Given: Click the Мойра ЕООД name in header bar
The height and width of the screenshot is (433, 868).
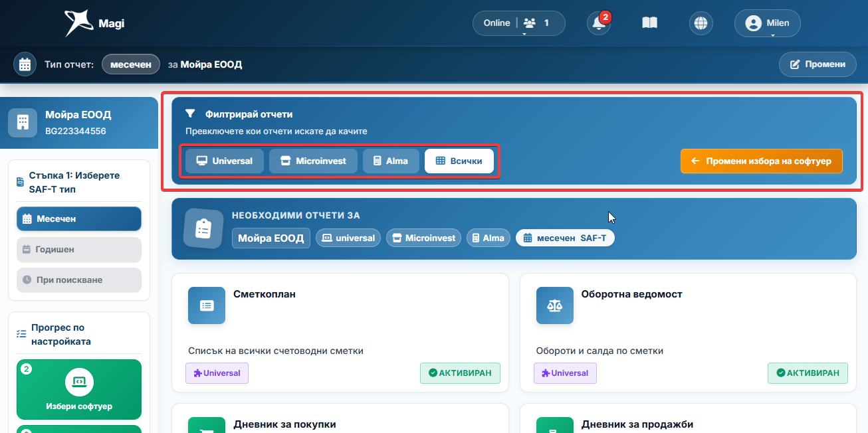Looking at the screenshot, I should pos(211,64).
